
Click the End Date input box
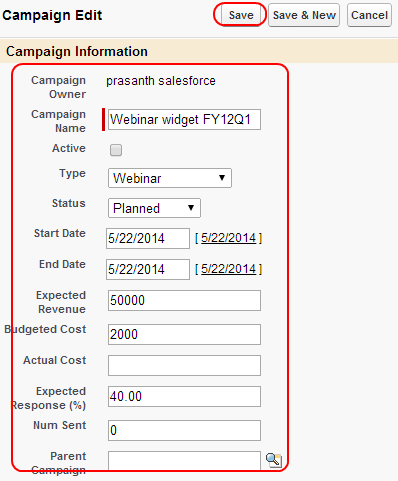tap(148, 269)
